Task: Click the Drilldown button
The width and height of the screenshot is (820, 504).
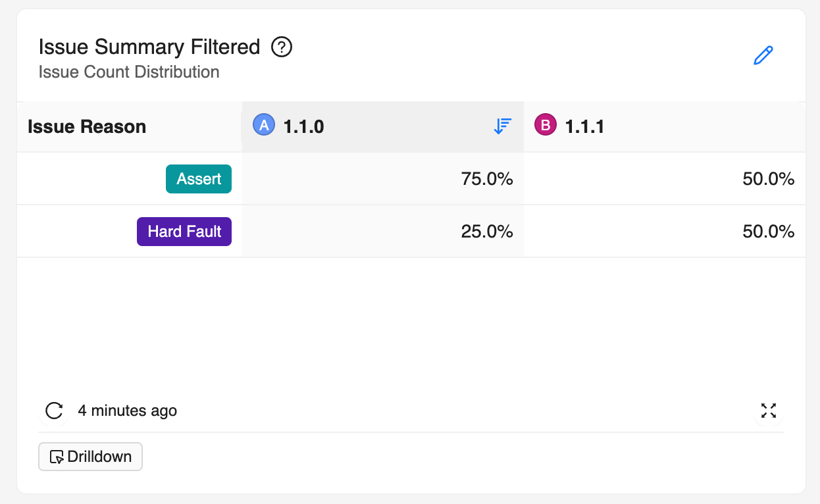Action: (91, 457)
